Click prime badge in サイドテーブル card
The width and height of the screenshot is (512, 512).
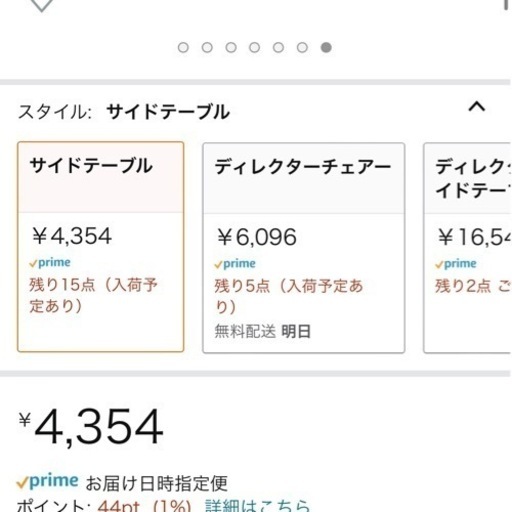click(x=50, y=263)
